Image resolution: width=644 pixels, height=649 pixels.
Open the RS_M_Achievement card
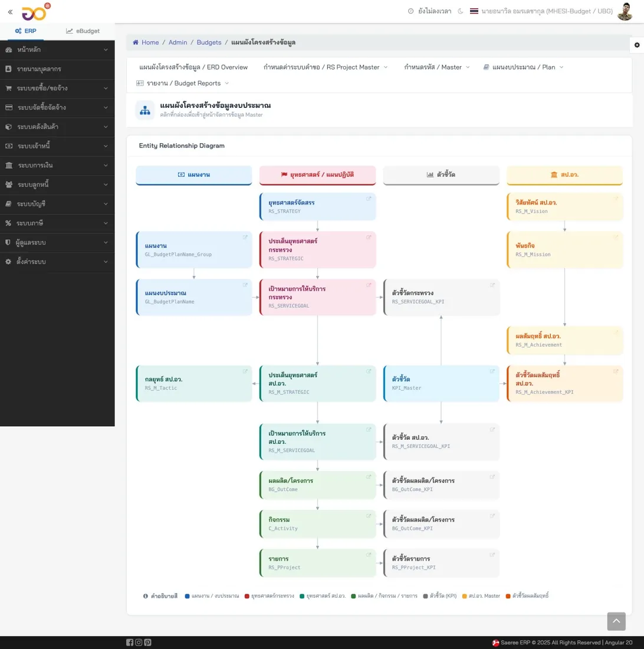click(x=565, y=340)
